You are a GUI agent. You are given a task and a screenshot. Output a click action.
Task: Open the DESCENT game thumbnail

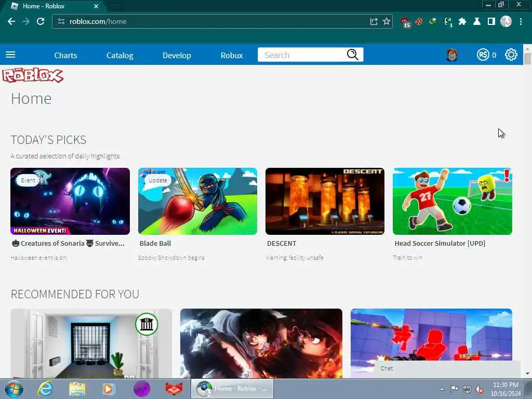click(325, 201)
